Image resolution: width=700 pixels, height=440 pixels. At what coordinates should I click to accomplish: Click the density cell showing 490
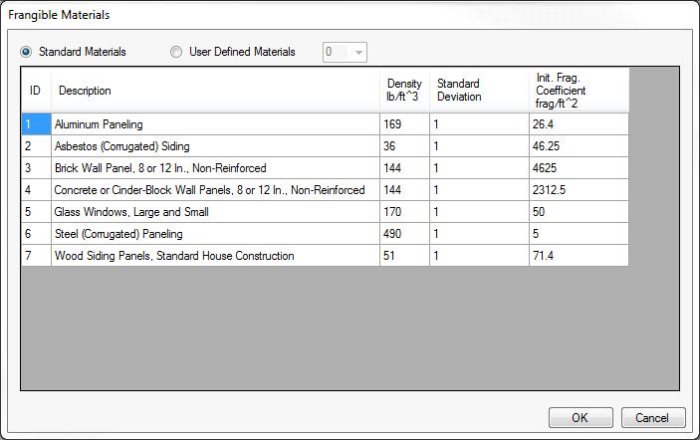tap(404, 234)
